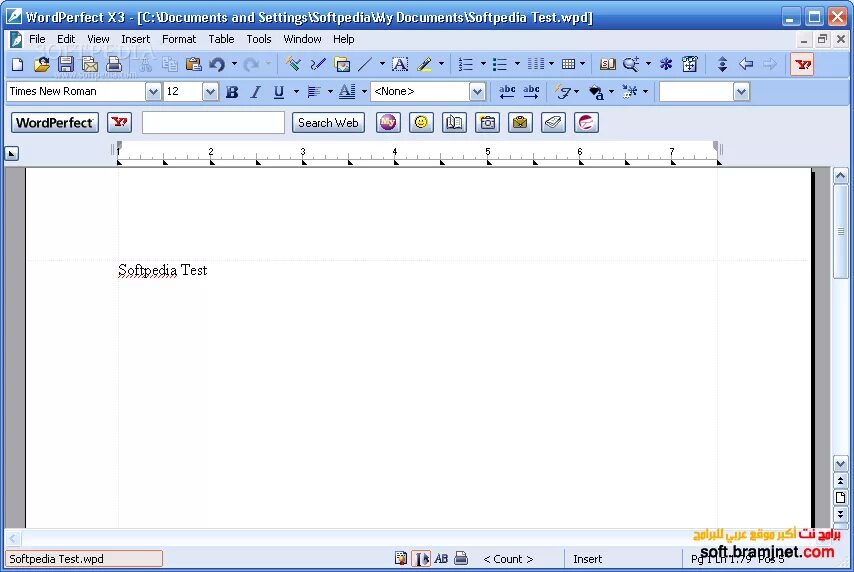
Task: Open the Tools menu
Action: 259,39
